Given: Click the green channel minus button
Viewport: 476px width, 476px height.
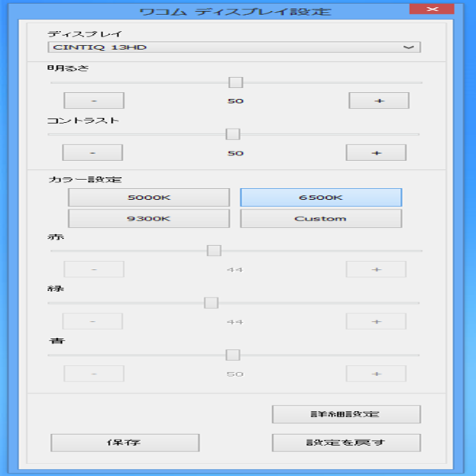Looking at the screenshot, I should 93,321.
